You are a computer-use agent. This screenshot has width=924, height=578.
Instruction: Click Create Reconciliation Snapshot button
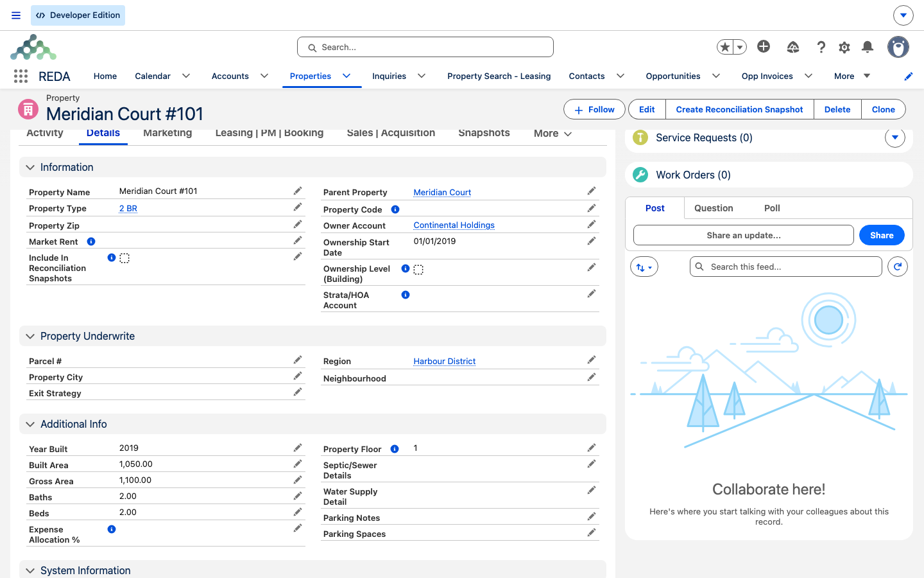tap(739, 109)
